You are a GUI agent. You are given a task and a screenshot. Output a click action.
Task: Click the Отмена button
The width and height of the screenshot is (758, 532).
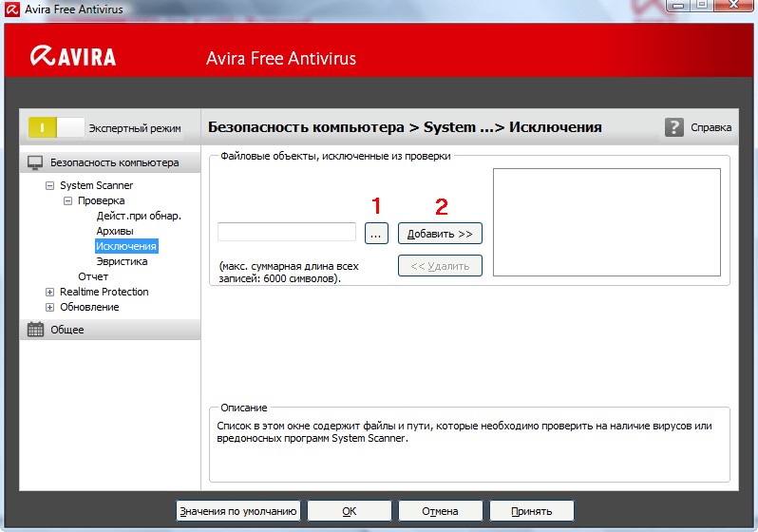click(x=440, y=511)
